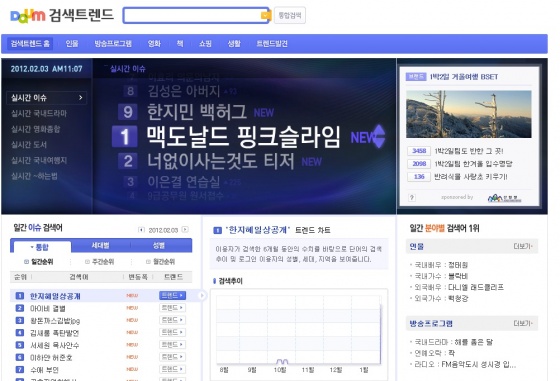This screenshot has width=560, height=381.
Task: Open the 영화 menu in navigation bar
Action: [154, 44]
